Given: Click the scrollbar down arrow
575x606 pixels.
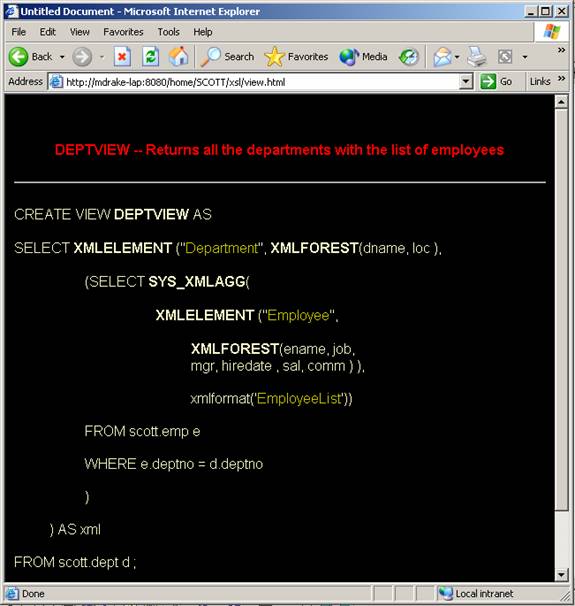Looking at the screenshot, I should 561,575.
